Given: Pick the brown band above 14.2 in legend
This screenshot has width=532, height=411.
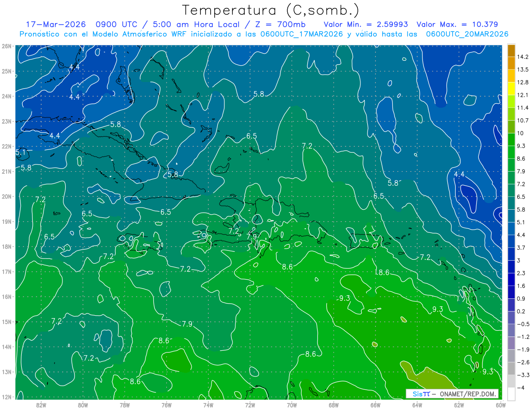Looking at the screenshot, I should (511, 51).
